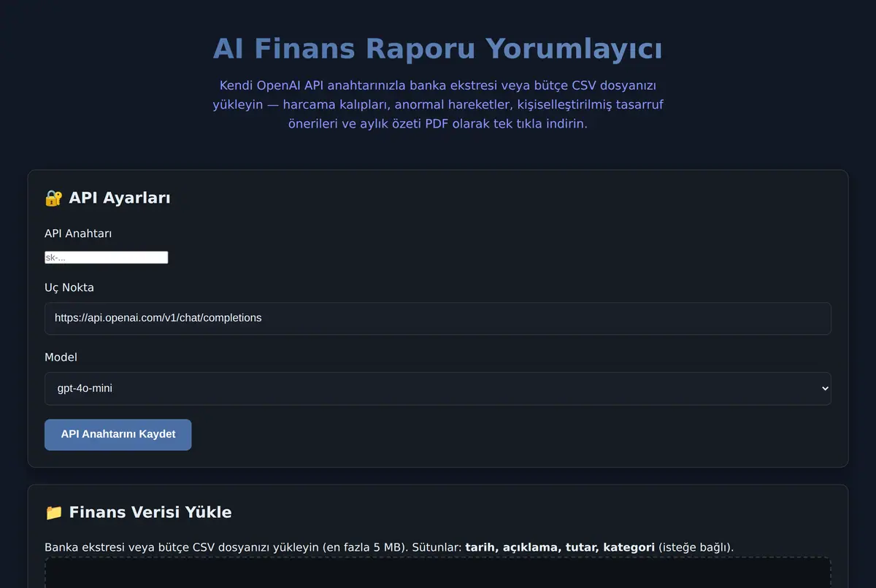Screen dimensions: 876x588
Task: Click the AI Finans Raporu Yorumlayıcı heading
Action: pos(438,49)
